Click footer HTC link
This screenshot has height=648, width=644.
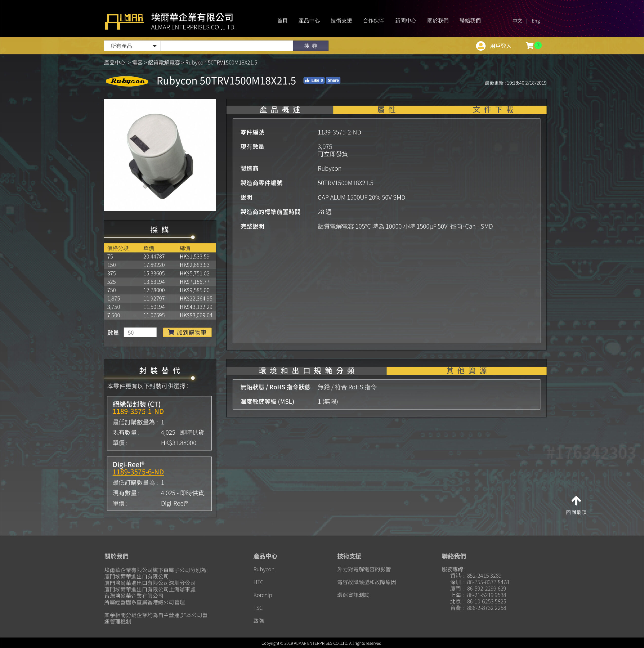(x=258, y=582)
